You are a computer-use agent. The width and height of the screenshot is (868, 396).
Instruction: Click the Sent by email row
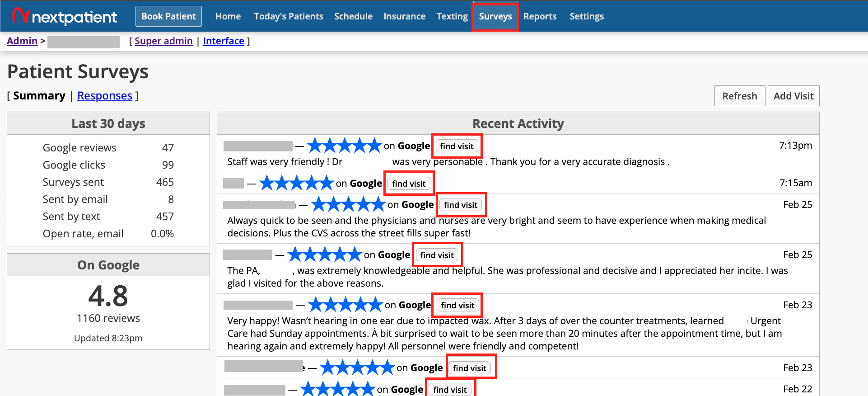click(x=108, y=199)
